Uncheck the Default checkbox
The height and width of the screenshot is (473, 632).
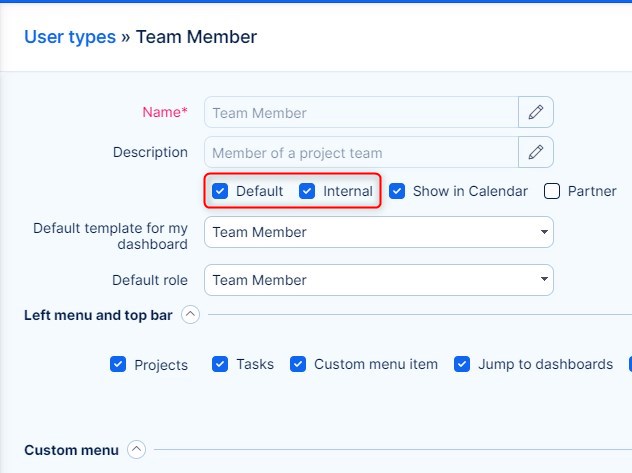point(220,191)
